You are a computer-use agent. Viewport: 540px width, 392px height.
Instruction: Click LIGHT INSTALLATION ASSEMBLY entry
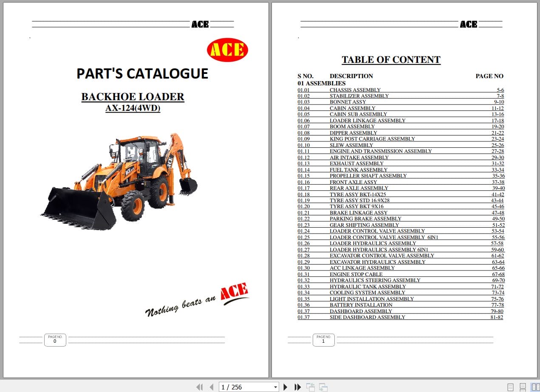[372, 299]
